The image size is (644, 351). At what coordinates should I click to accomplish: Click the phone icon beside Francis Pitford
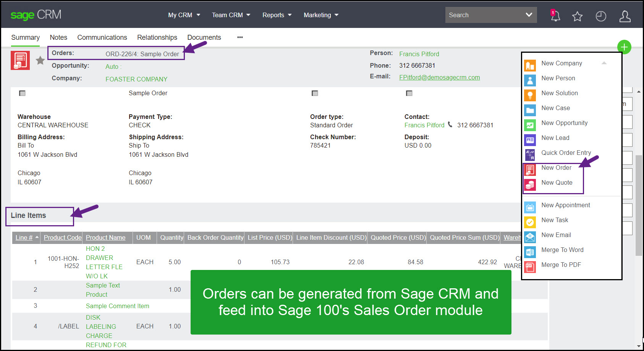tap(451, 125)
